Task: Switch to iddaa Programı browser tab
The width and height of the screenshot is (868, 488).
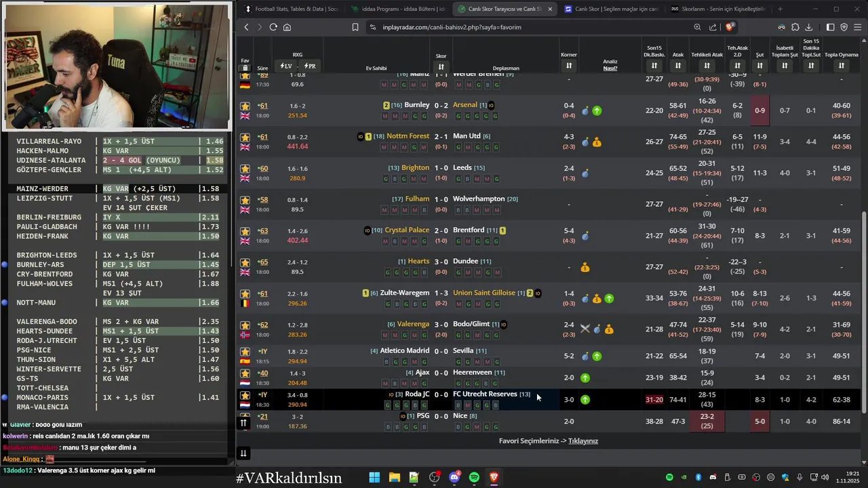Action: 397,9
